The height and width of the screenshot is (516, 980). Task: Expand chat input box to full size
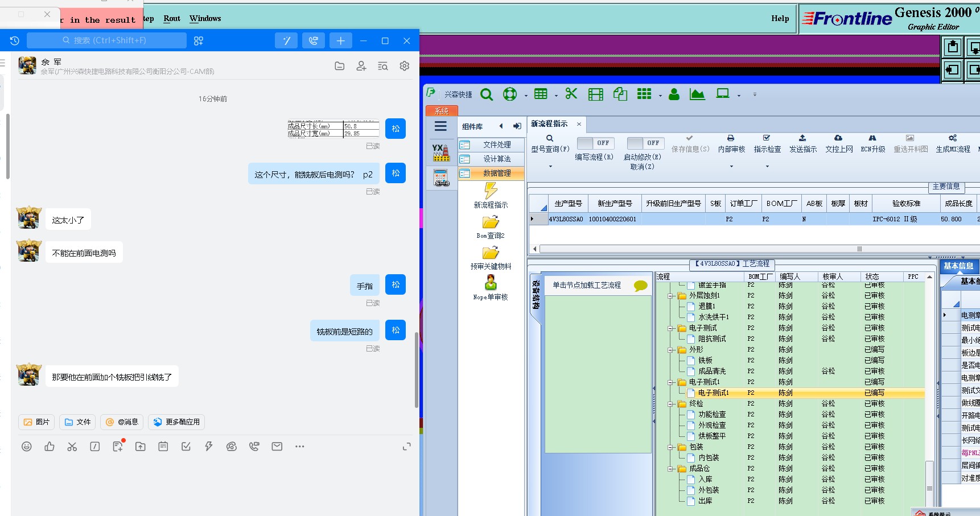coord(406,447)
